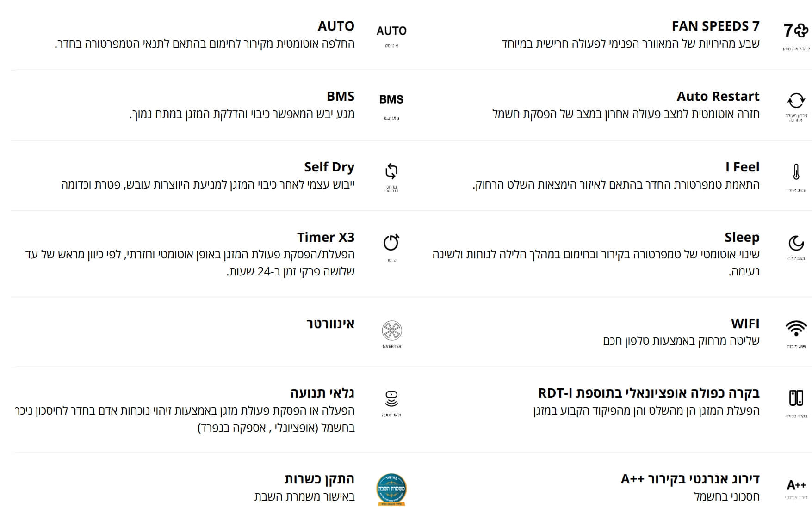Image resolution: width=812 pixels, height=514 pixels.
Task: Select the FAN SPEEDS 7 heading
Action: (716, 26)
